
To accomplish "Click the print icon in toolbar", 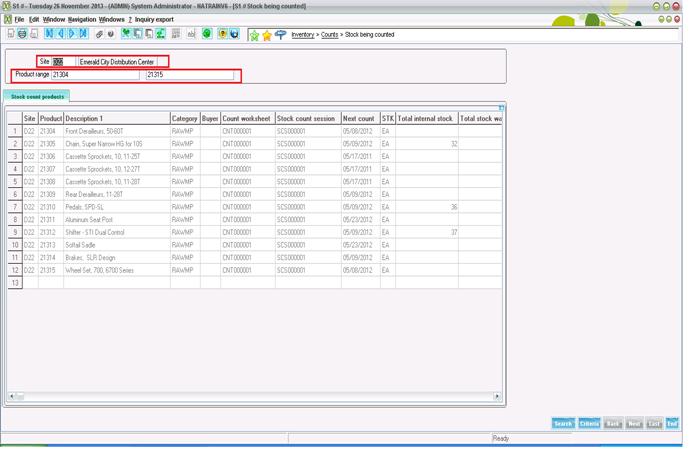I will [22, 34].
